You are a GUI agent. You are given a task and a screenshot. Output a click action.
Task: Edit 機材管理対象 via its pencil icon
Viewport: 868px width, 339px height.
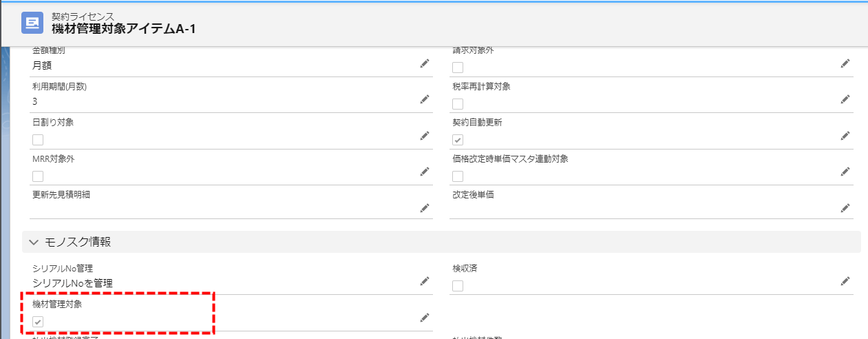(x=425, y=318)
